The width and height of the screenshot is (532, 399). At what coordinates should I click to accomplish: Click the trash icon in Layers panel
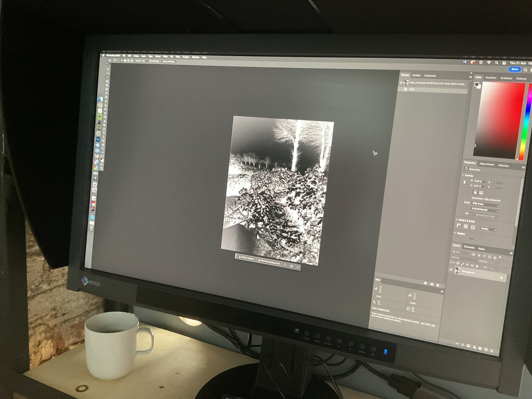(492, 351)
